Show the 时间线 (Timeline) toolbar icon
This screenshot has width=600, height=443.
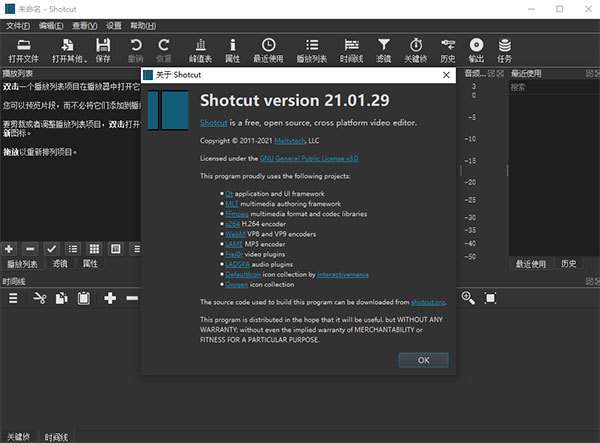351,50
